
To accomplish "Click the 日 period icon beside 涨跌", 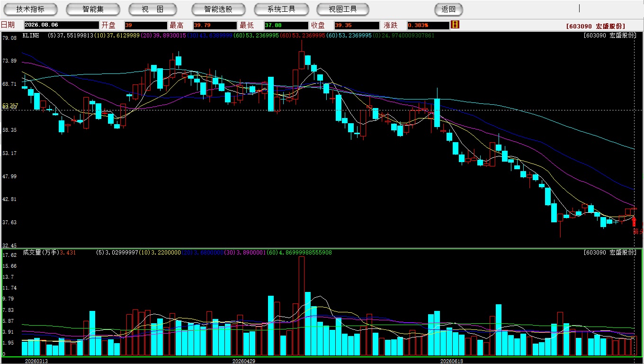I will click(x=455, y=25).
